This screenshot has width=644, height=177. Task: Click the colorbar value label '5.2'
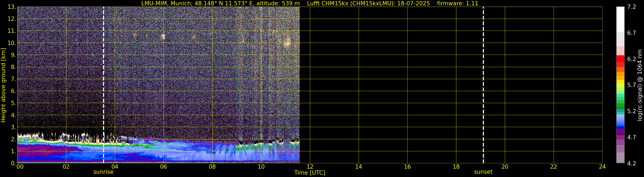[632, 111]
